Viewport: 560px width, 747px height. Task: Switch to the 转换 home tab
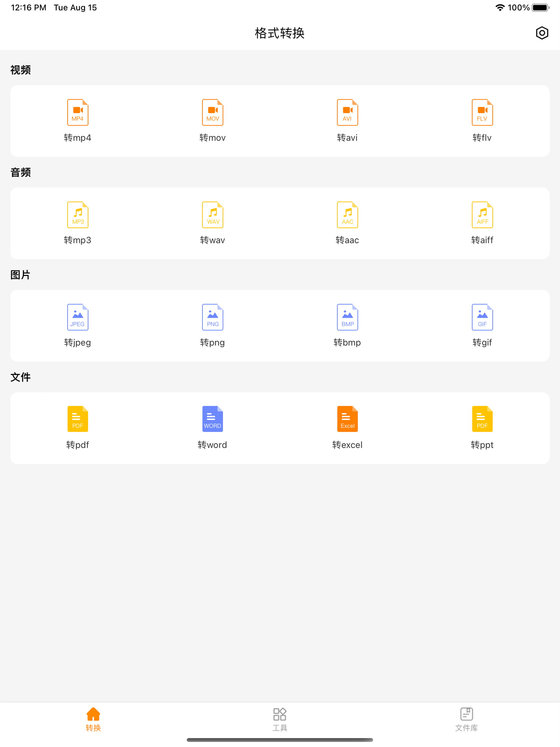click(x=93, y=720)
